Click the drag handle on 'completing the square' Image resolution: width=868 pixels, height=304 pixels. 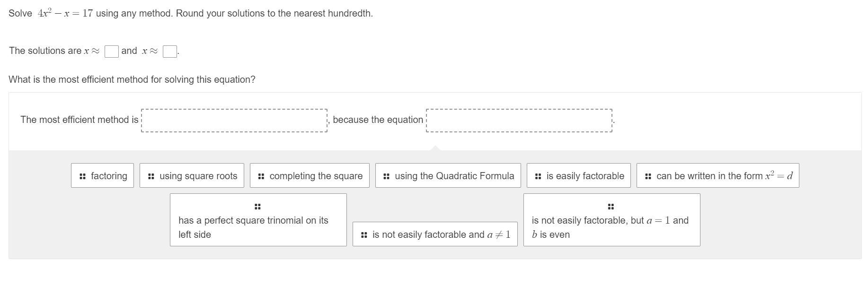point(261,176)
